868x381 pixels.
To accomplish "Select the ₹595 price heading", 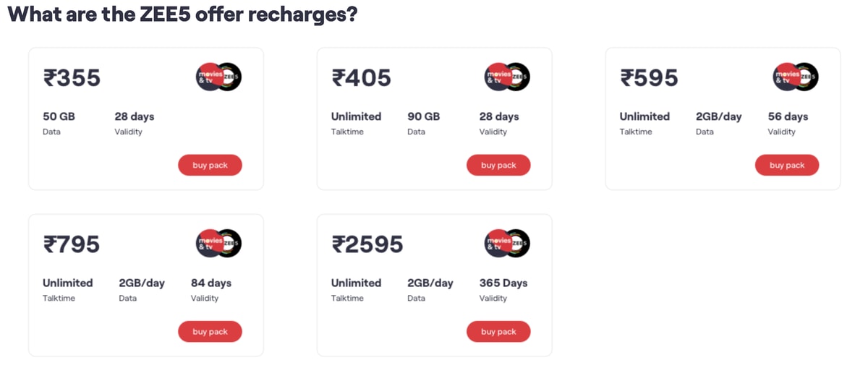I will pos(649,78).
